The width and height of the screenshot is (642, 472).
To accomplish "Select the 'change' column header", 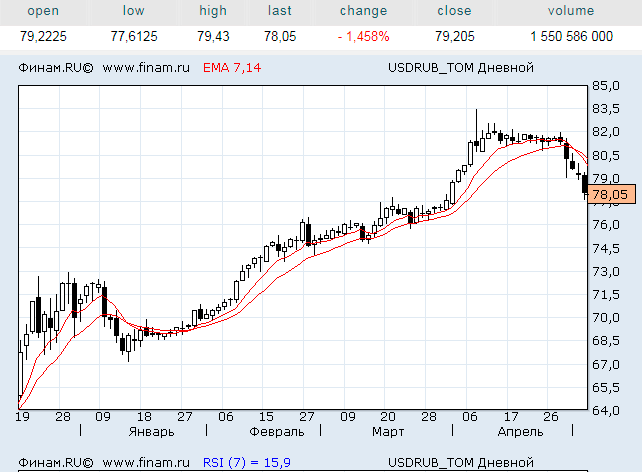I will tap(363, 11).
